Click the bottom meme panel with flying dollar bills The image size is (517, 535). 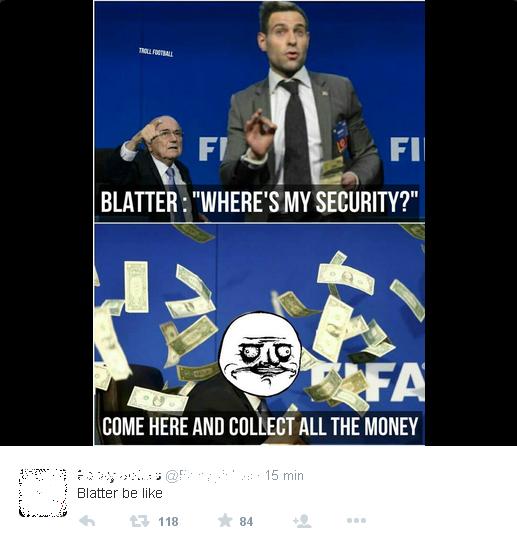[259, 335]
